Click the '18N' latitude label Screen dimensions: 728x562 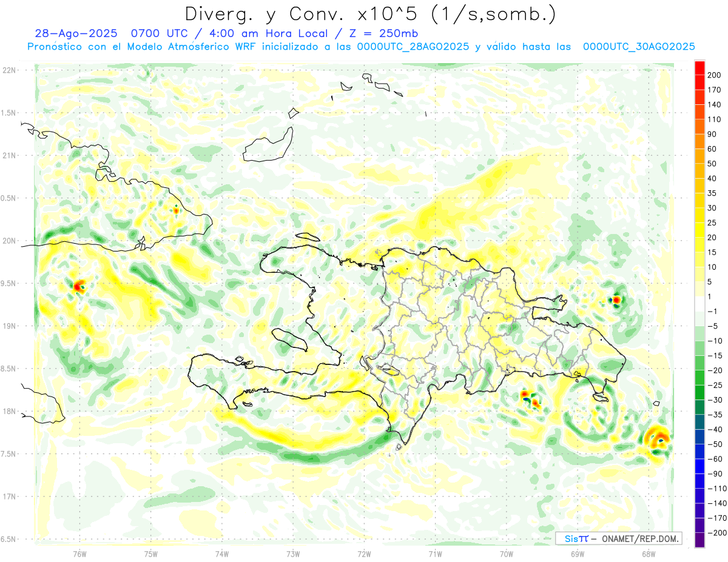coord(9,411)
